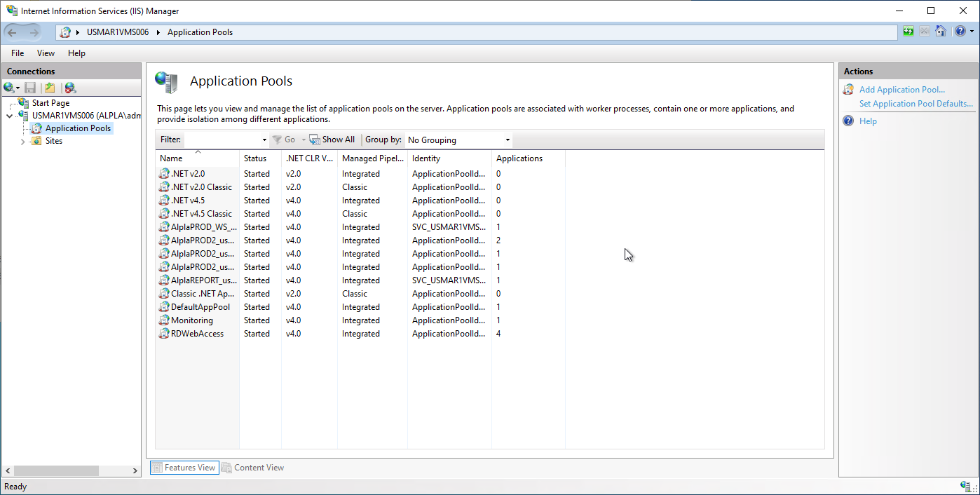Screen dimensions: 980x495
Task: Click the Delete Connection icon in Connections
Action: [70, 88]
